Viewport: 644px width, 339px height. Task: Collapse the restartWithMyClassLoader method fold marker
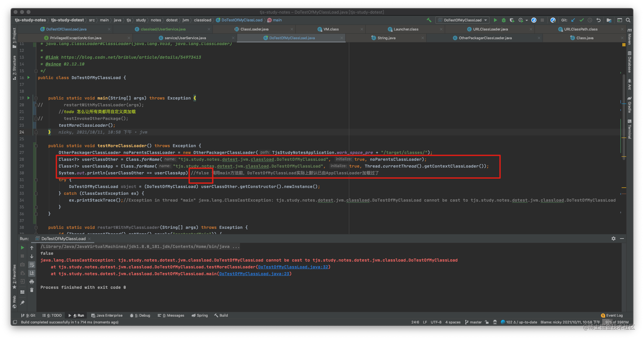(36, 228)
